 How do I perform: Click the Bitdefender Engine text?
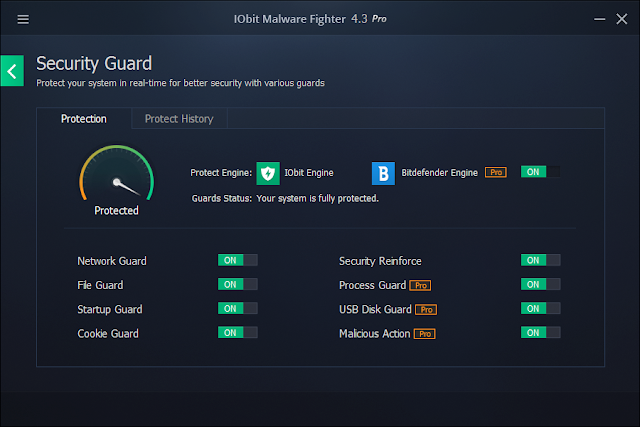point(439,173)
